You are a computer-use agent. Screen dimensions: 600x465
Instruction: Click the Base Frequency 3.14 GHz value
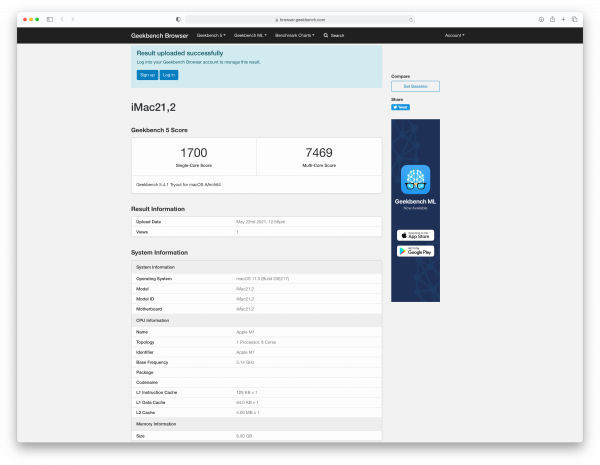coord(245,362)
